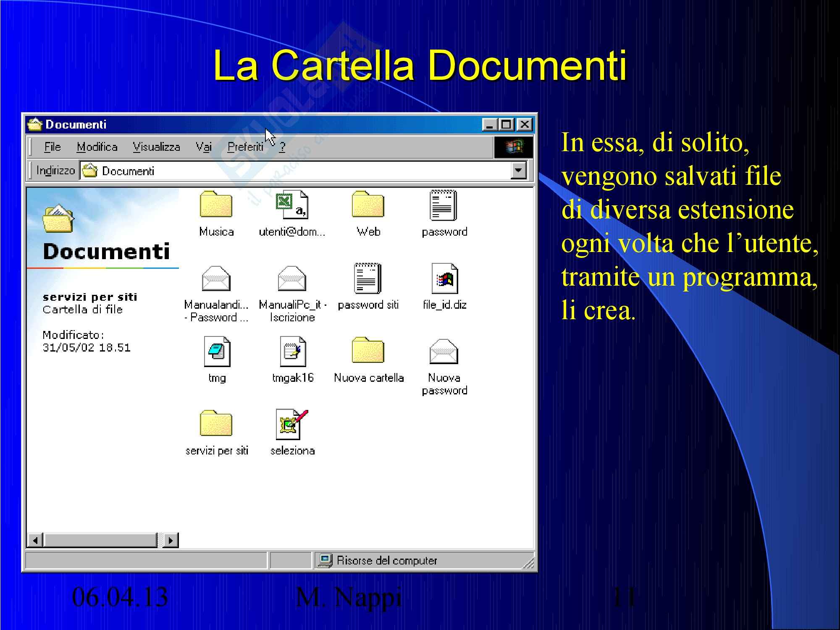
Task: Select the password text file icon
Action: [x=444, y=205]
